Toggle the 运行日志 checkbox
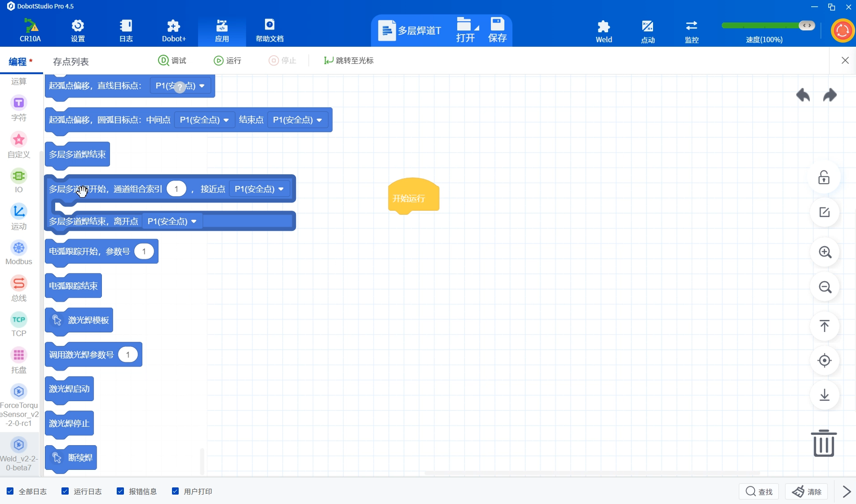856x504 pixels. click(x=65, y=491)
